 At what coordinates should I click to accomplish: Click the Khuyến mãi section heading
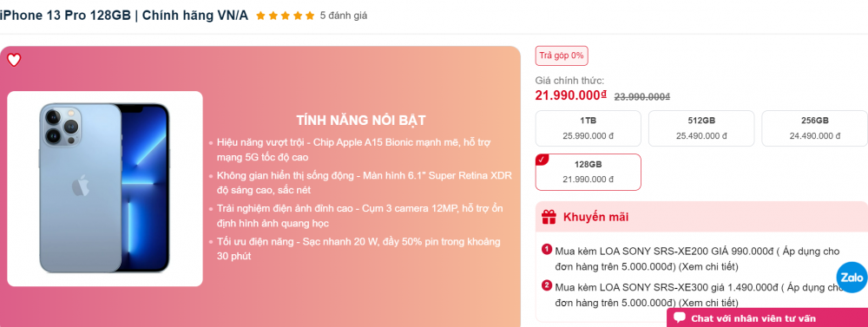[595, 217]
